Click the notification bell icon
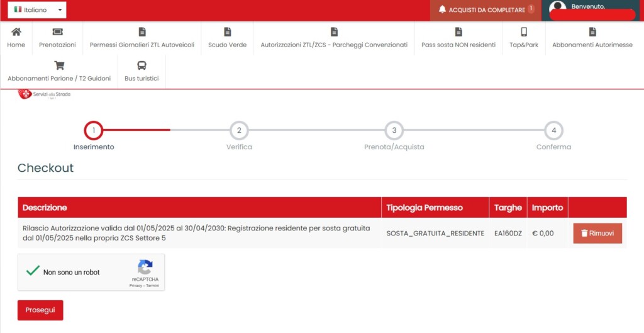This screenshot has width=644, height=333. (x=442, y=9)
